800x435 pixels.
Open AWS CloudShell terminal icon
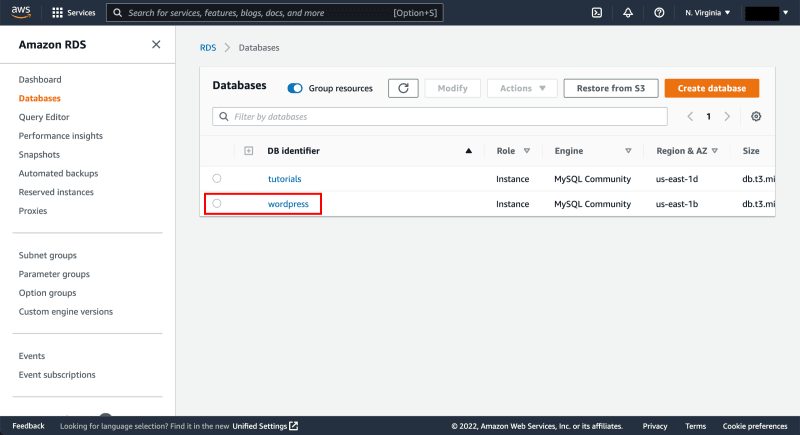[x=596, y=13]
